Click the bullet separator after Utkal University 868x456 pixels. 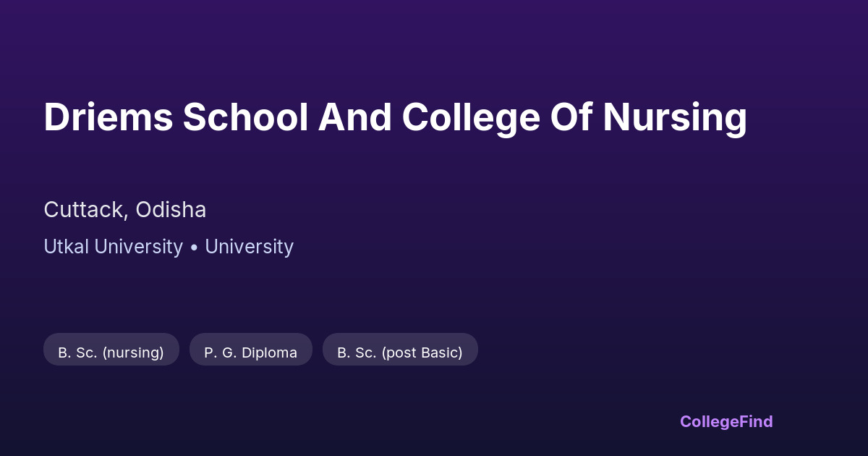pos(194,247)
